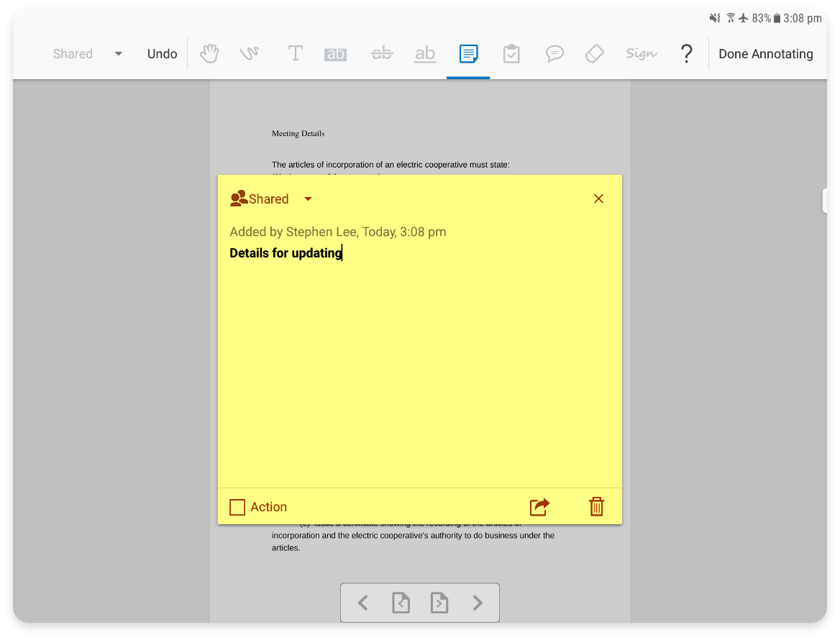Activate the text highlight tool
Image resolution: width=840 pixels, height=640 pixels.
[x=335, y=54]
